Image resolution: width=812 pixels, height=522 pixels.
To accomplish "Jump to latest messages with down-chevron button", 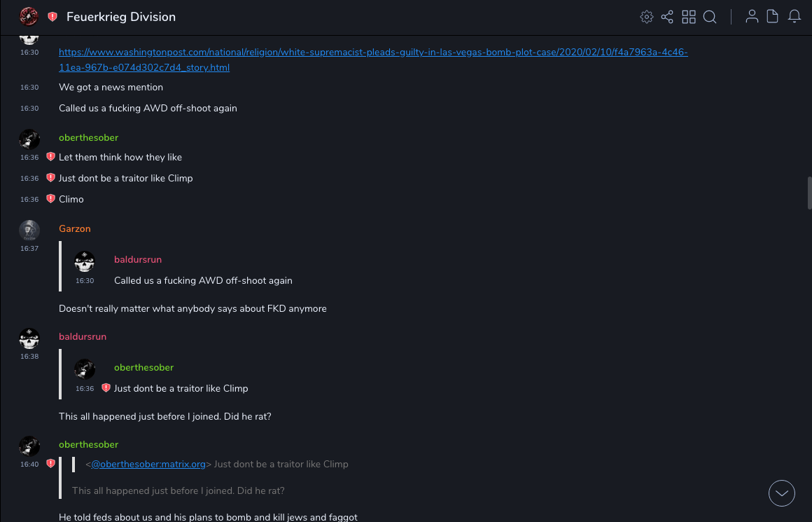I will [781, 493].
